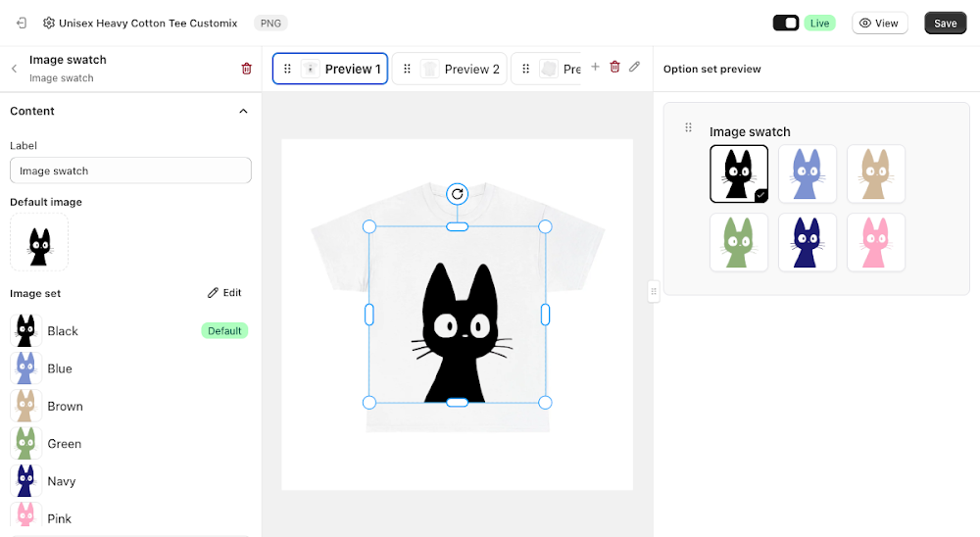Click the top-right corner resize handle
Viewport: 980px width, 537px height.
click(545, 227)
